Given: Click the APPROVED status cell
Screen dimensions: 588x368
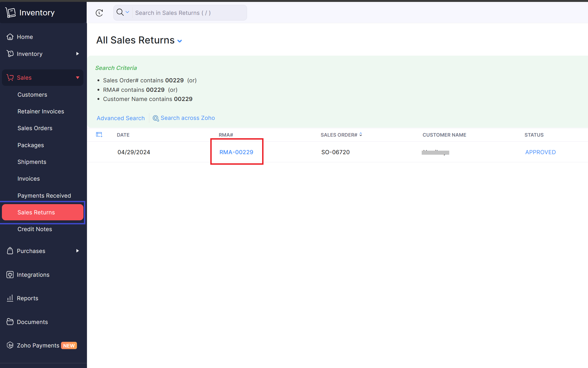Looking at the screenshot, I should coord(540,152).
